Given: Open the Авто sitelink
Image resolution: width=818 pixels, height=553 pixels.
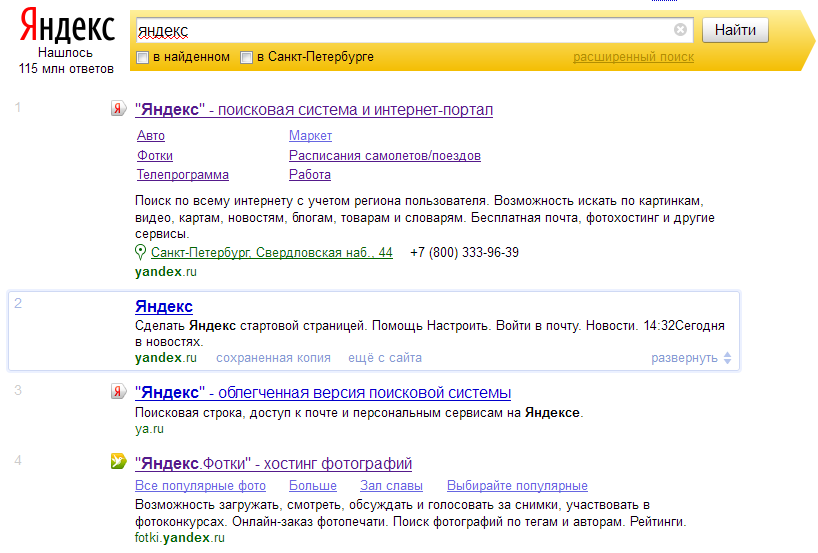Looking at the screenshot, I should 151,136.
